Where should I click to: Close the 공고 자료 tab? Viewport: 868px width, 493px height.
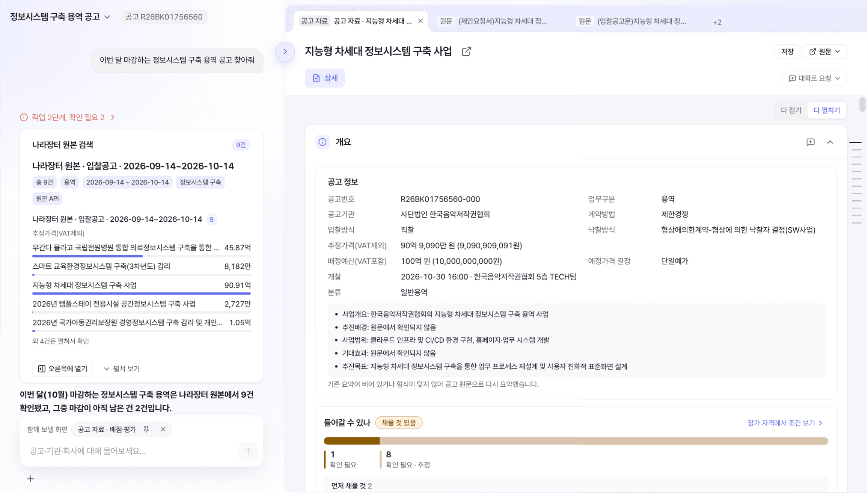(x=420, y=21)
